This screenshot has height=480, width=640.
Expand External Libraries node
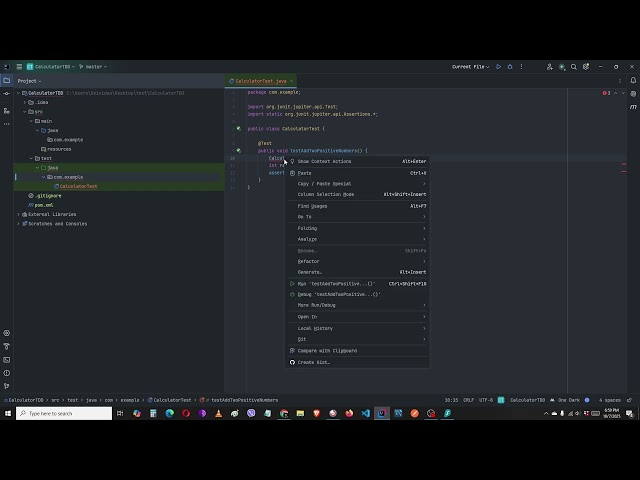click(18, 214)
